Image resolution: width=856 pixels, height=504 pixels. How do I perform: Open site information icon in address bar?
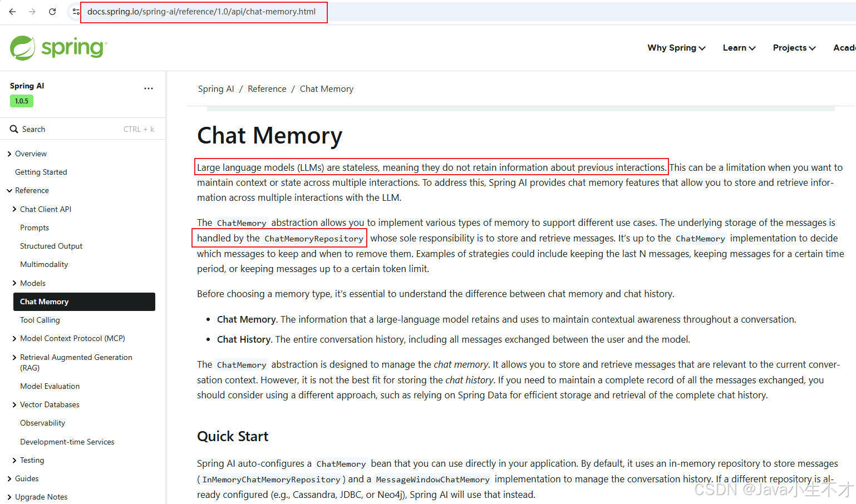click(76, 11)
